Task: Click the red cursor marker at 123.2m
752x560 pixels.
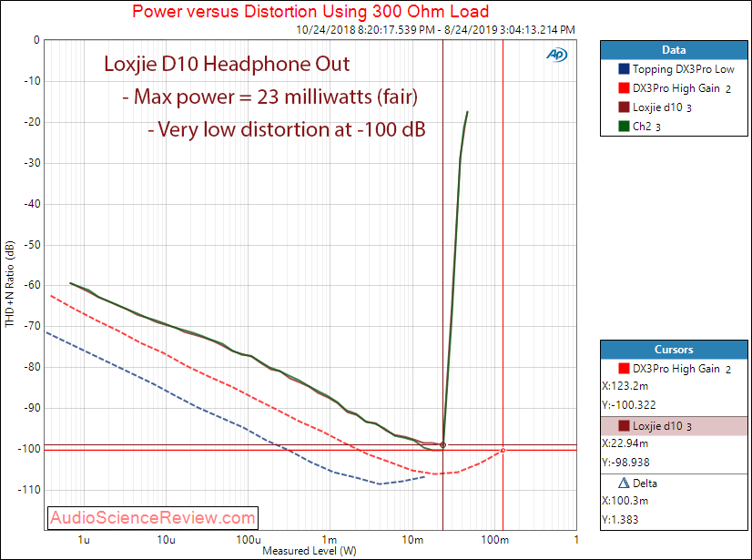Action: [503, 451]
